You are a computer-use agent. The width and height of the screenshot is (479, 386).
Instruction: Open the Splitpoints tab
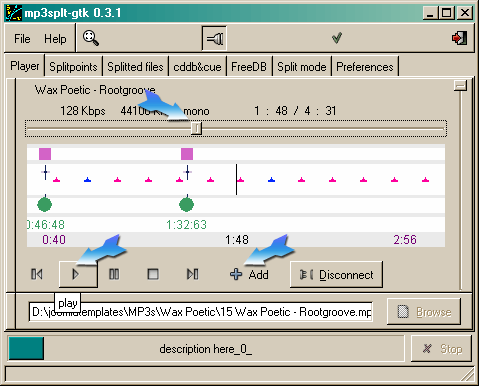[x=73, y=67]
